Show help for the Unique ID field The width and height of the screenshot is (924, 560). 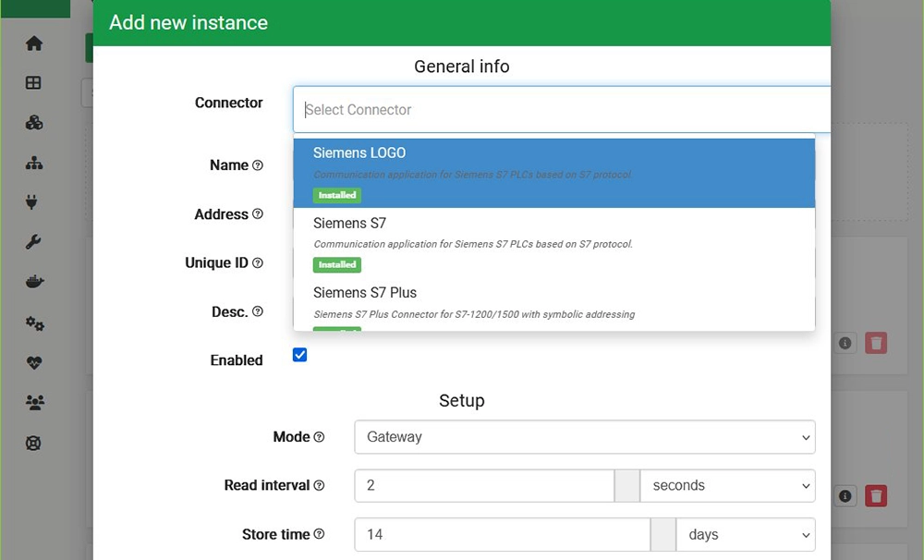(x=258, y=263)
